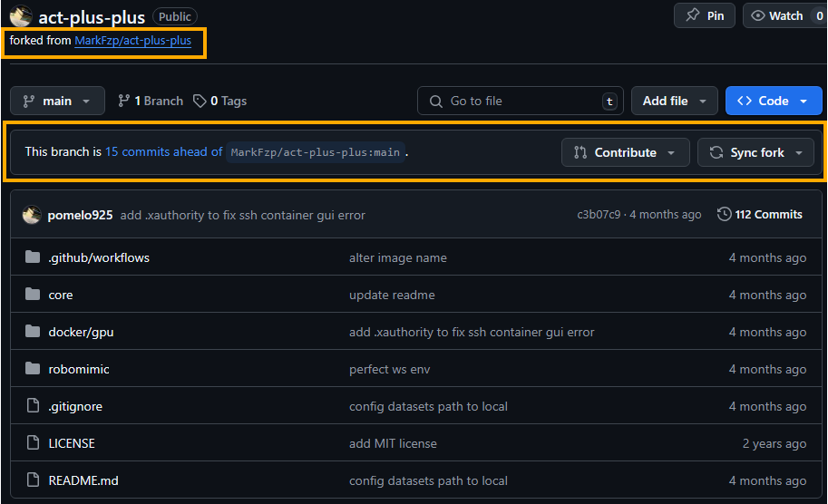
Task: Open docker/gpu row's .xauthority commit message
Action: (472, 332)
